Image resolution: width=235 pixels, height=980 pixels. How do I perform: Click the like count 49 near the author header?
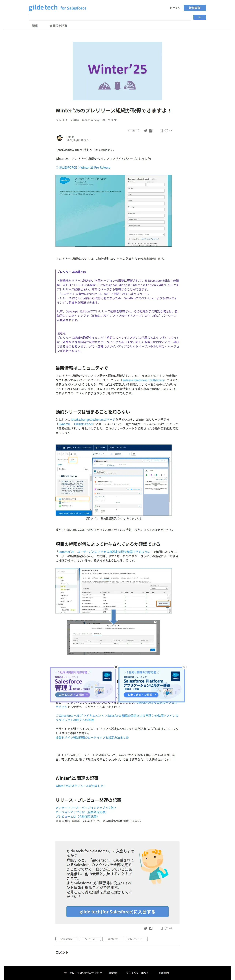(171, 131)
